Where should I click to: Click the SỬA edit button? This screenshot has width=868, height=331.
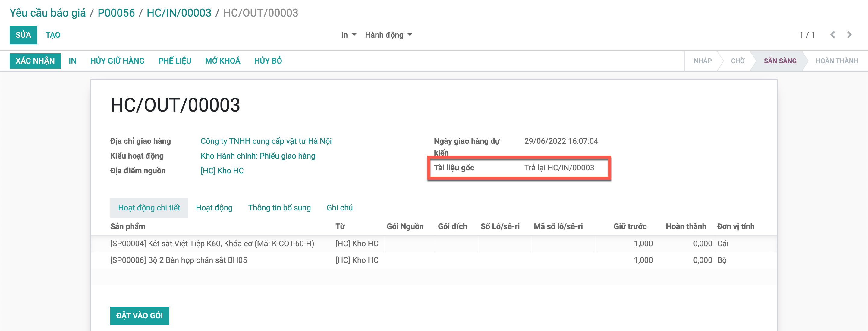23,35
